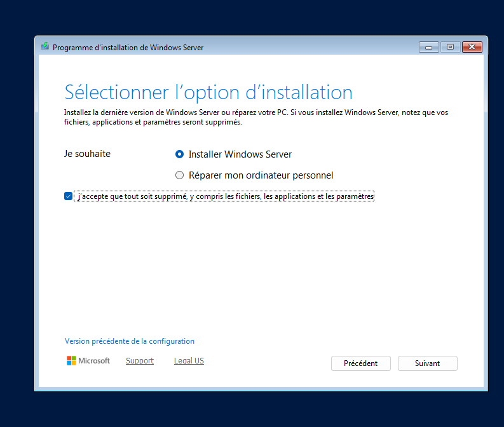Click the Précédent button

pos(360,363)
